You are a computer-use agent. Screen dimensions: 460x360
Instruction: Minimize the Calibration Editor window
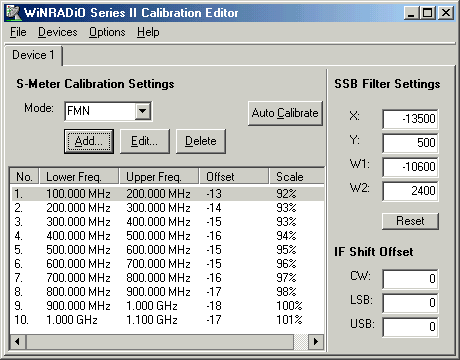tap(412, 13)
